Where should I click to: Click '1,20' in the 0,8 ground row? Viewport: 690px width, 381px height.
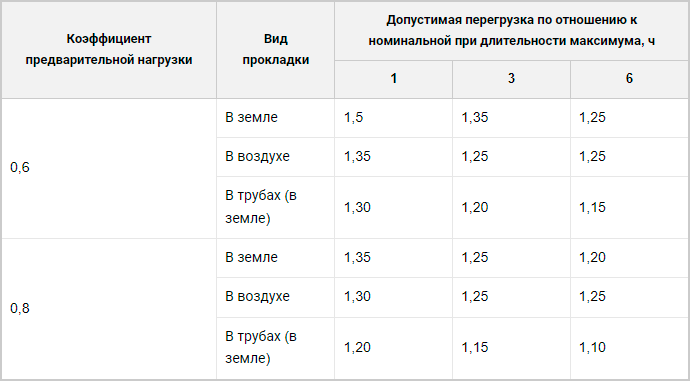[x=629, y=258]
